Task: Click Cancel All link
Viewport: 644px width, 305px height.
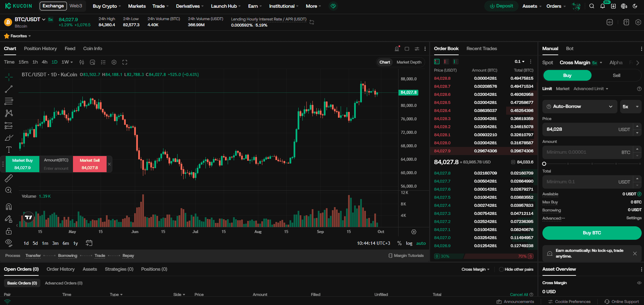Action: 519,295
